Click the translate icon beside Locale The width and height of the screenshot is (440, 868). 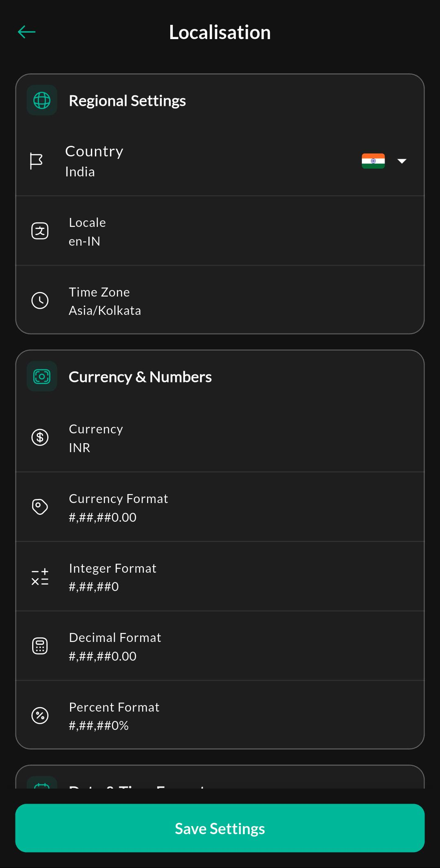pyautogui.click(x=40, y=231)
